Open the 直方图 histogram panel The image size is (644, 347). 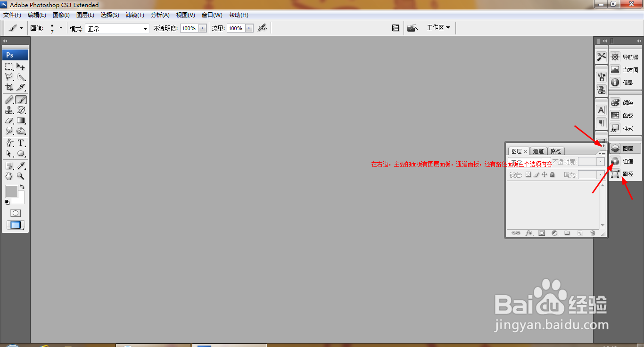(625, 70)
